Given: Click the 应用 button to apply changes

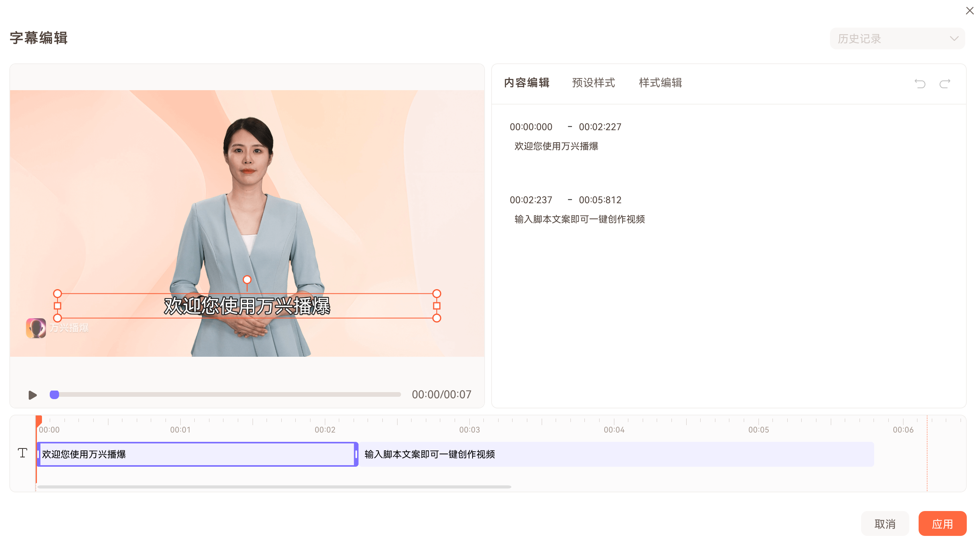Looking at the screenshot, I should tap(942, 523).
